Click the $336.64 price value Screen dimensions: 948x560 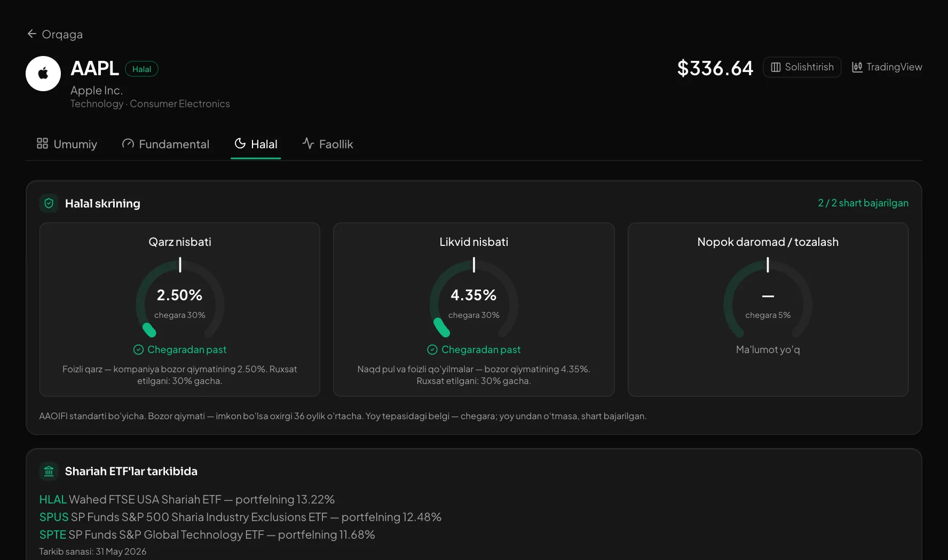715,68
